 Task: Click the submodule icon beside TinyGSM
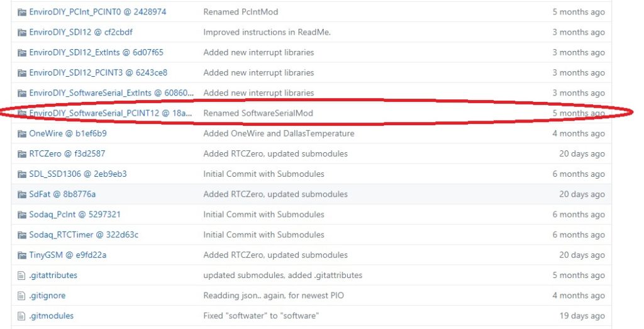pos(22,255)
